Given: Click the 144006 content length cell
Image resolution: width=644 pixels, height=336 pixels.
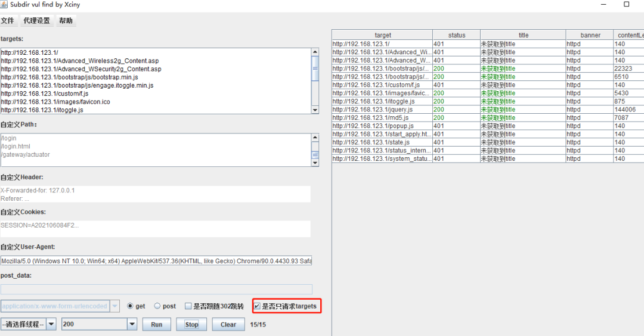Looking at the screenshot, I should [x=629, y=110].
